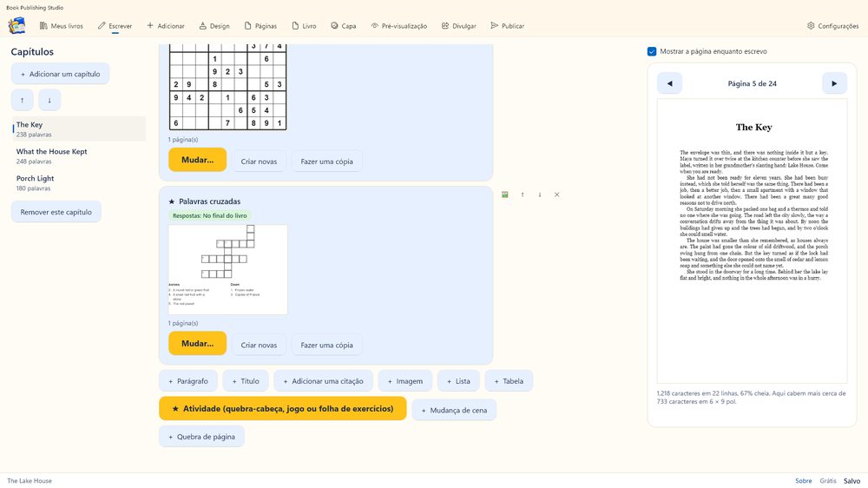Click the Palavras cruzadas heading

click(x=209, y=201)
